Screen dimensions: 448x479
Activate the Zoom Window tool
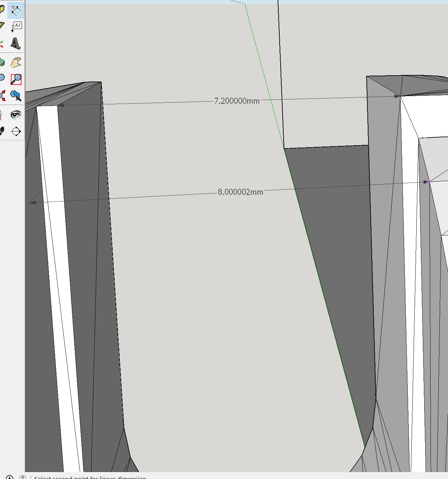16,79
